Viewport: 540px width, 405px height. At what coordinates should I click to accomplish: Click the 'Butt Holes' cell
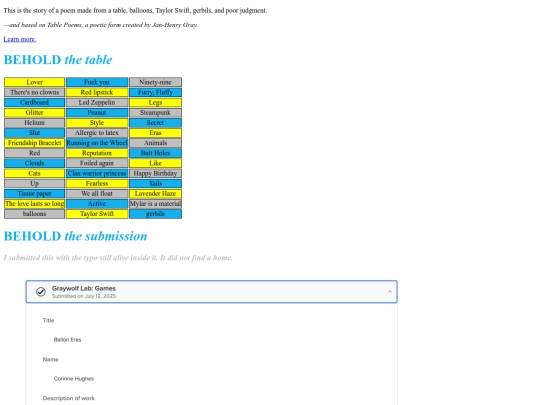pyautogui.click(x=155, y=153)
